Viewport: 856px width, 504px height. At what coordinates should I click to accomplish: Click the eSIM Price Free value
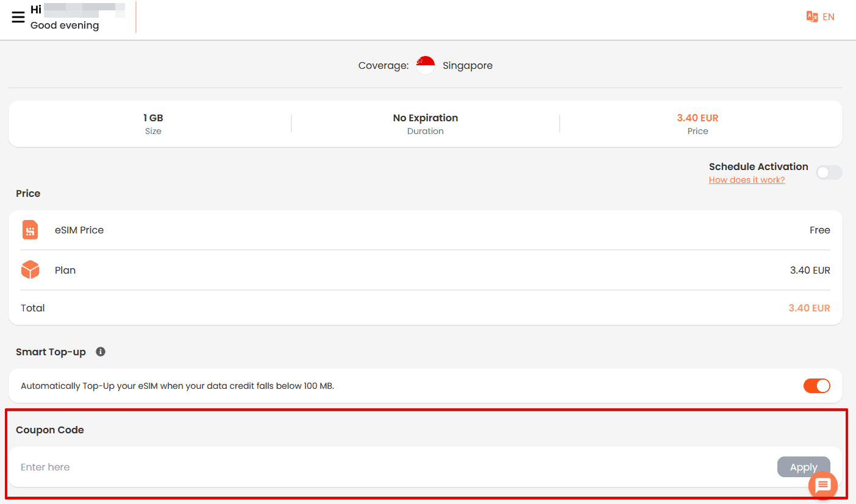coord(819,230)
